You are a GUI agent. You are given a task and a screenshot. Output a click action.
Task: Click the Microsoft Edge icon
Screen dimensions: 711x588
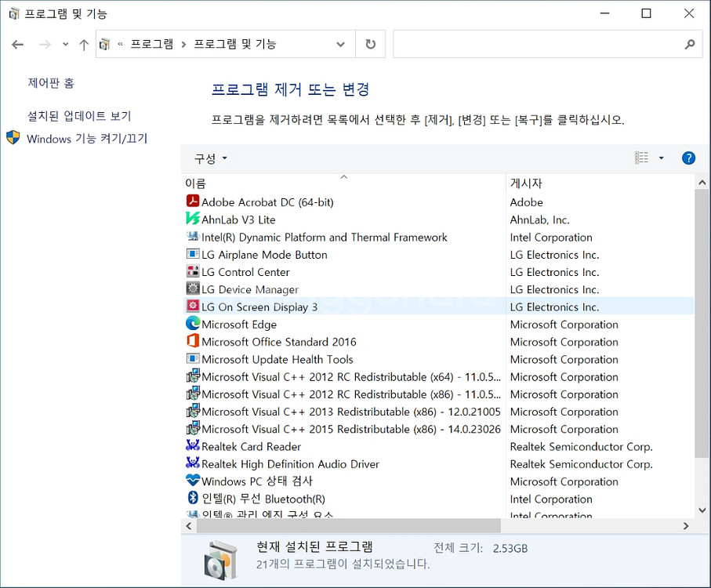click(193, 323)
